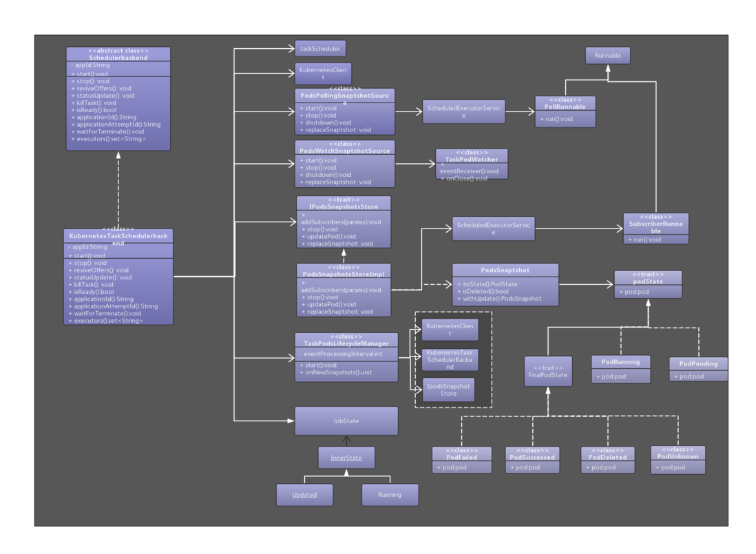This screenshot has height=554, width=756.
Task: Click '+ onNewSnapshots():unit' method
Action: pos(336,372)
